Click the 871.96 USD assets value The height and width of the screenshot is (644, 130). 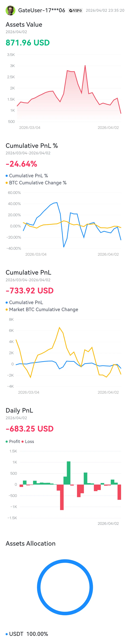(27, 43)
